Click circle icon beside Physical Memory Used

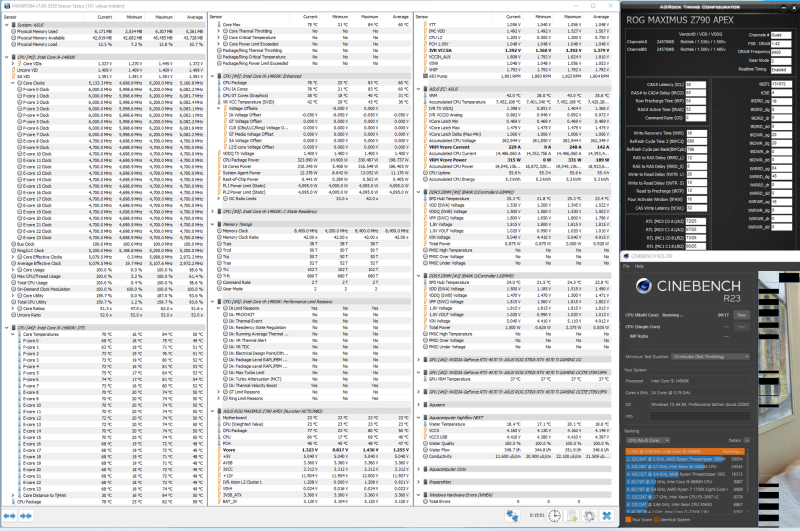click(x=13, y=31)
